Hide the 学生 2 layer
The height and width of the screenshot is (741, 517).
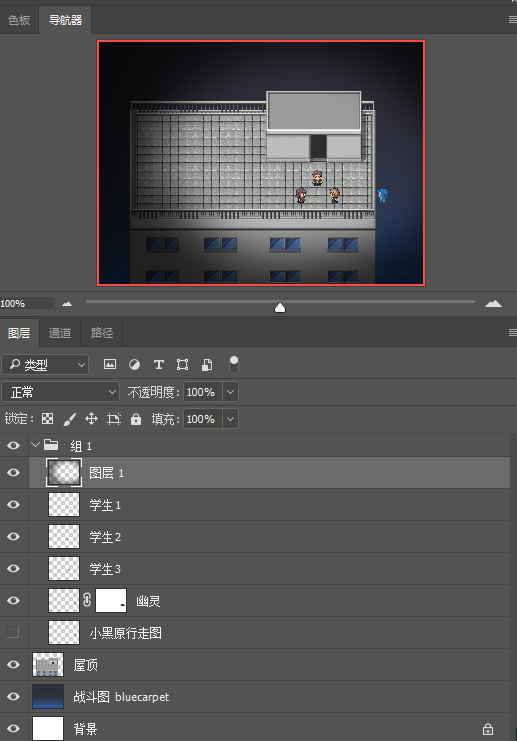pyautogui.click(x=14, y=536)
